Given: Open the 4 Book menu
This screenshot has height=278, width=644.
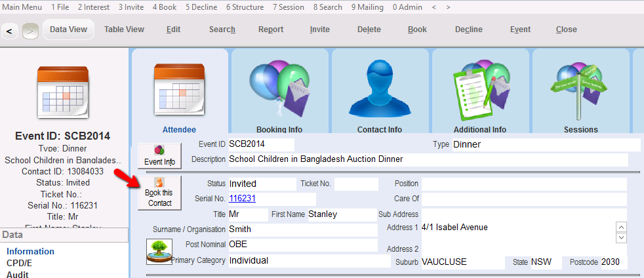Looking at the screenshot, I should (164, 7).
